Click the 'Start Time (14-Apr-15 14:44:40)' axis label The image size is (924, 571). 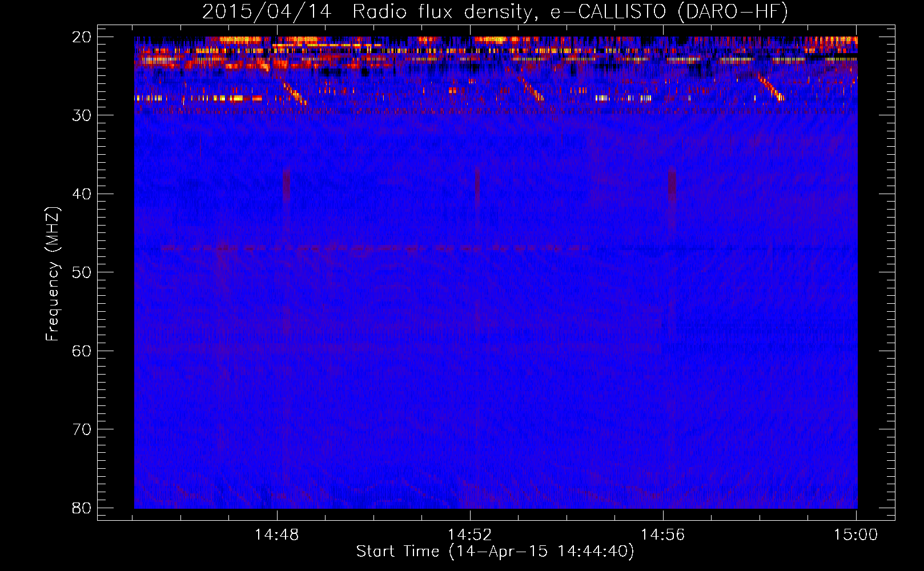495,552
